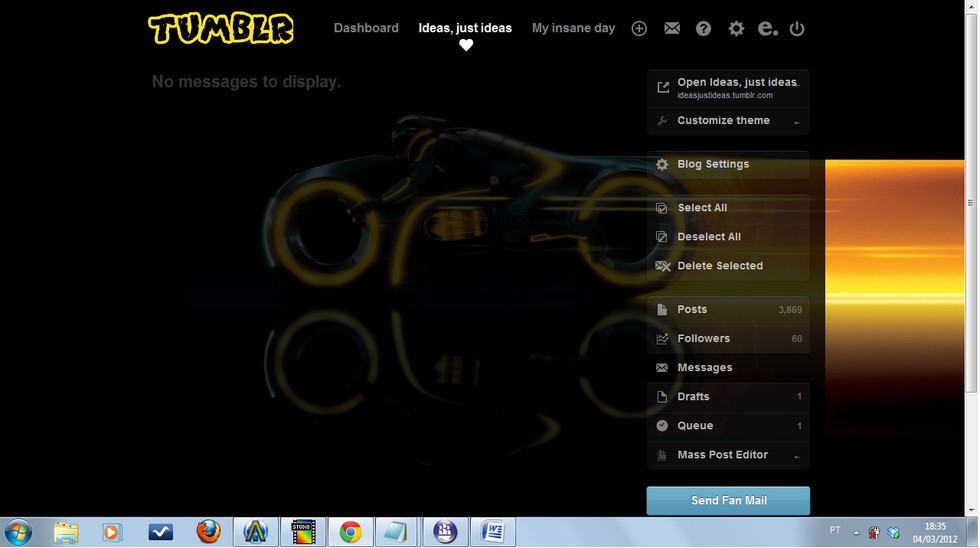Click the 3,869 posts count
The width and height of the screenshot is (980, 548).
[790, 310]
